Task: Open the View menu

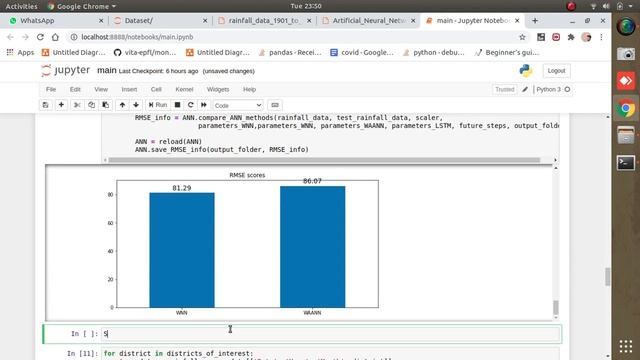Action: pos(101,89)
